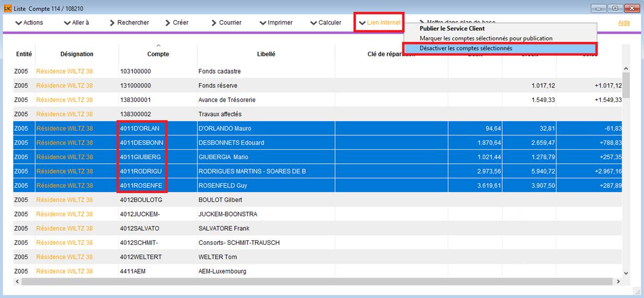This screenshot has height=298, width=644.
Task: Click the LSC application icon in title bar
Action: coord(8,8)
